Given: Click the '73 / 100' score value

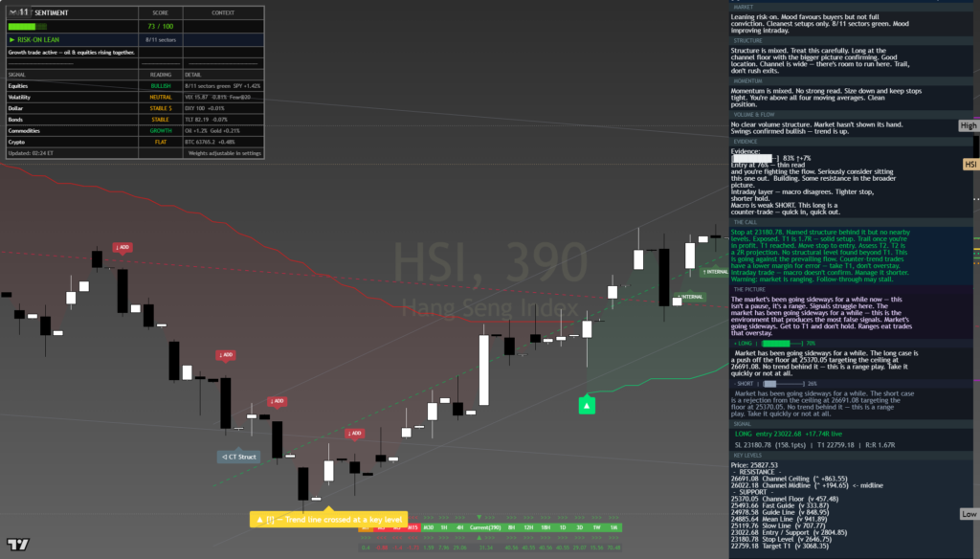Looking at the screenshot, I should pos(161,26).
